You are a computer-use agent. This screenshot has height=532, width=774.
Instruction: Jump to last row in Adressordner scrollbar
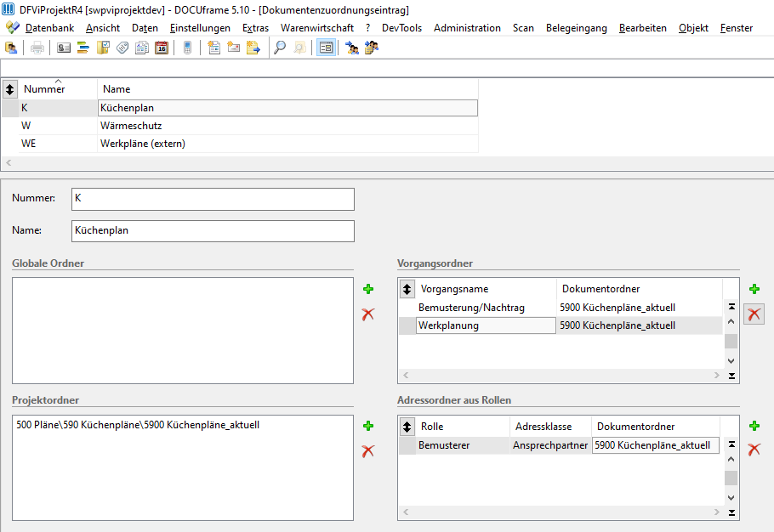click(x=731, y=512)
